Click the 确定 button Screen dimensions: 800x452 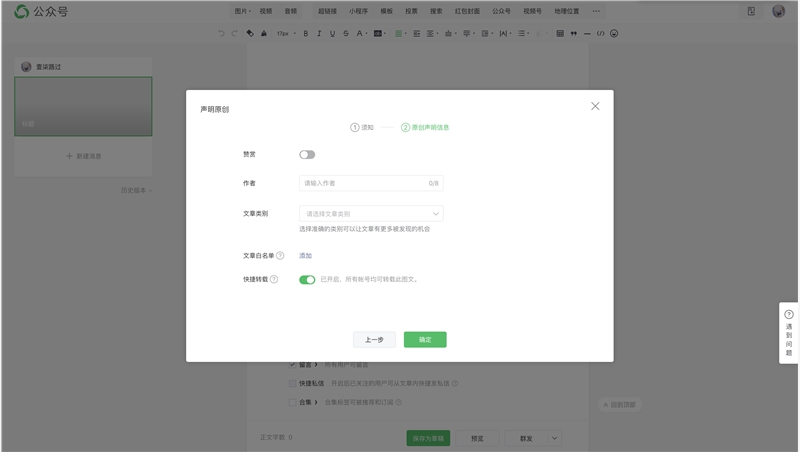pyautogui.click(x=425, y=340)
